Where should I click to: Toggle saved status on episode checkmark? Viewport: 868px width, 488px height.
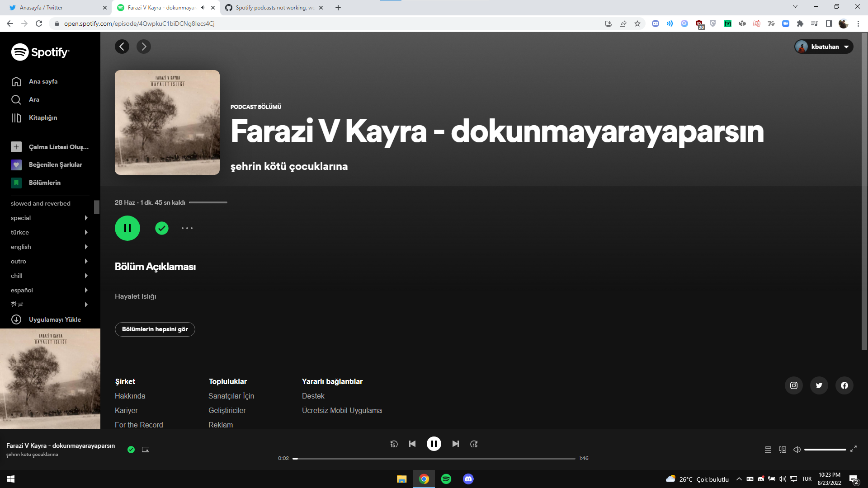click(x=161, y=228)
